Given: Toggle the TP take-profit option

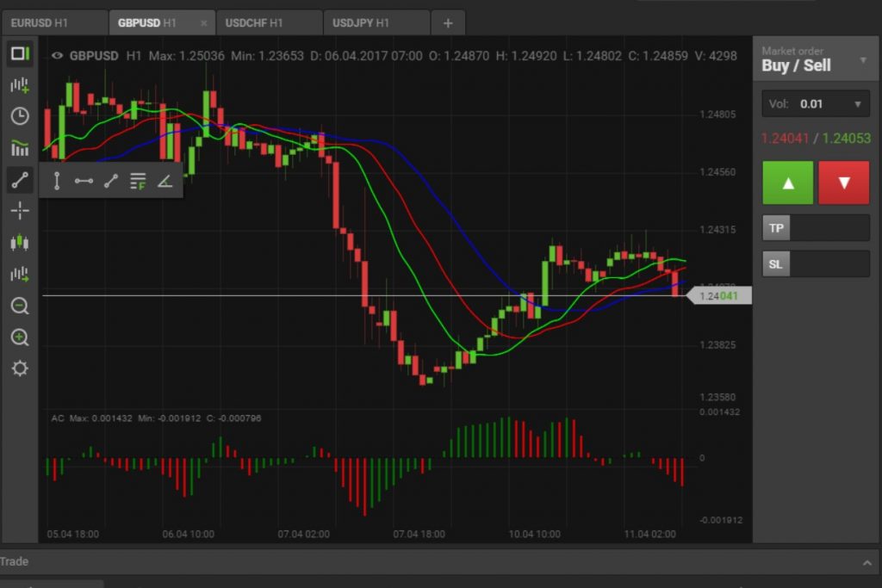Looking at the screenshot, I should (776, 228).
